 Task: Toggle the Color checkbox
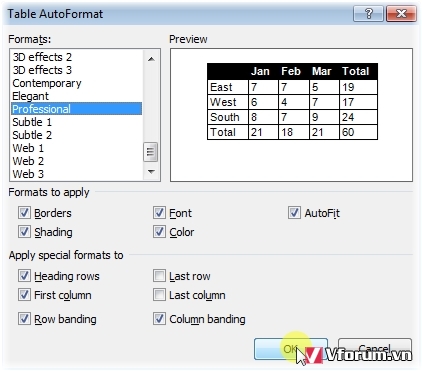[x=159, y=232]
